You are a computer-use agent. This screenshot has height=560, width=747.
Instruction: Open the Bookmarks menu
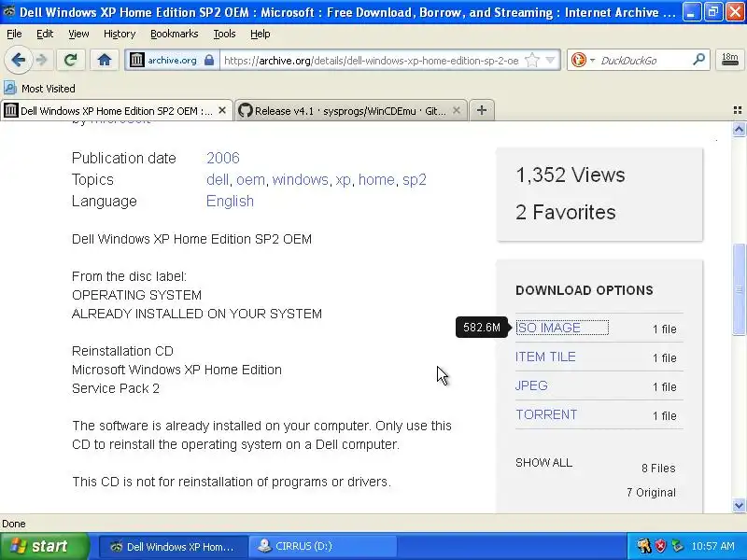pyautogui.click(x=175, y=34)
